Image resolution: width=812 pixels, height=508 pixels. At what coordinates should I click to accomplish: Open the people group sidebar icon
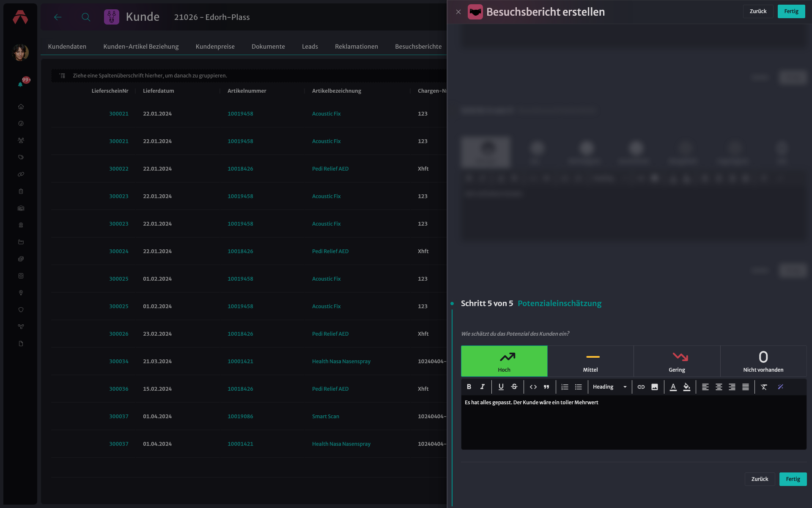[x=21, y=141]
